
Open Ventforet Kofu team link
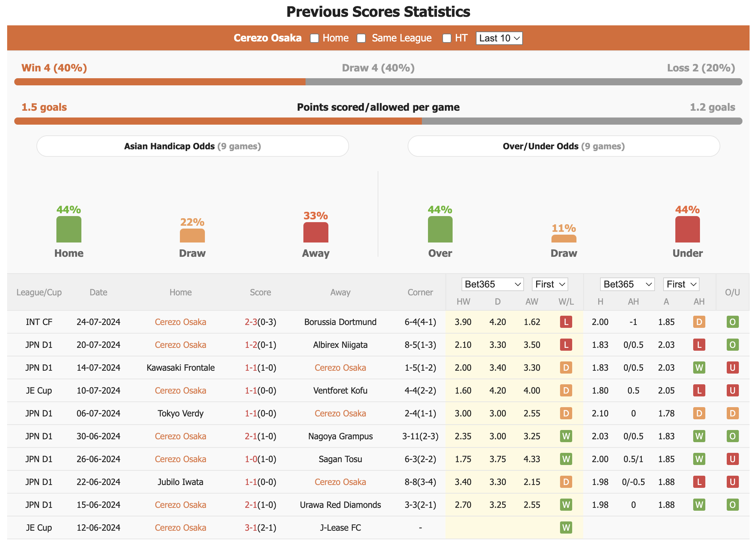click(341, 390)
